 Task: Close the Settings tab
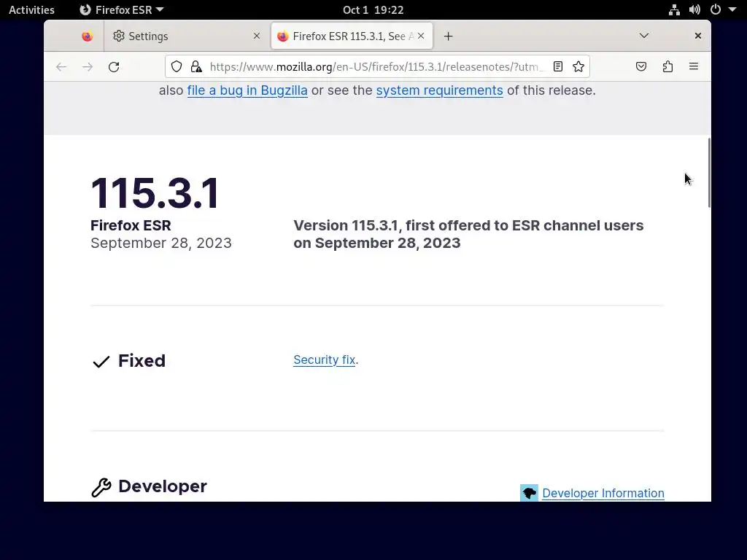pyautogui.click(x=257, y=36)
